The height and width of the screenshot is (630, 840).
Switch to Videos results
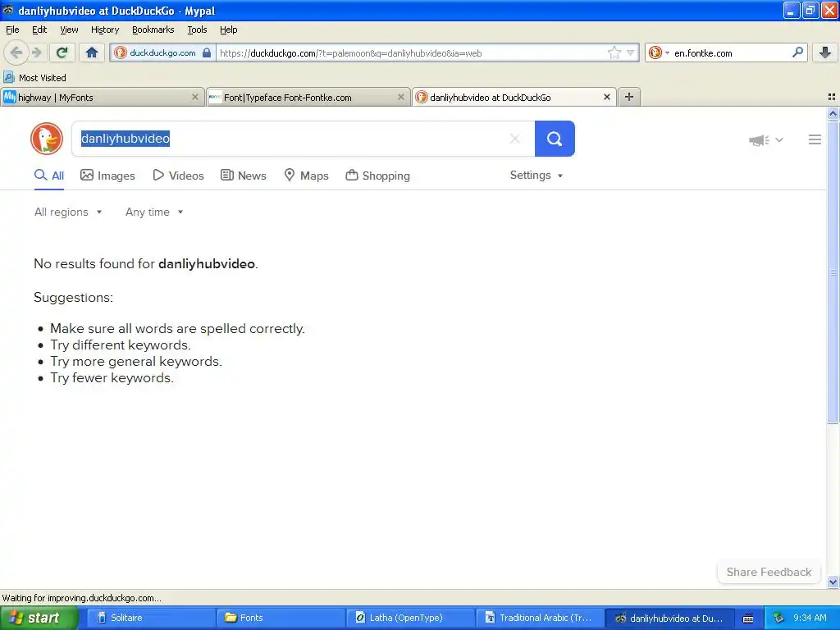(178, 176)
